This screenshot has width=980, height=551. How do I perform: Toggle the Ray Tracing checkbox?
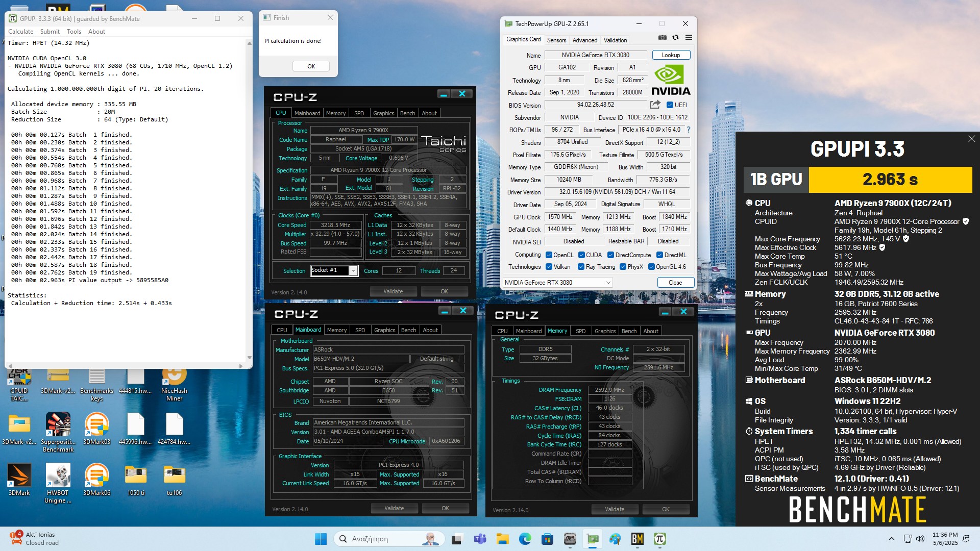coord(581,267)
